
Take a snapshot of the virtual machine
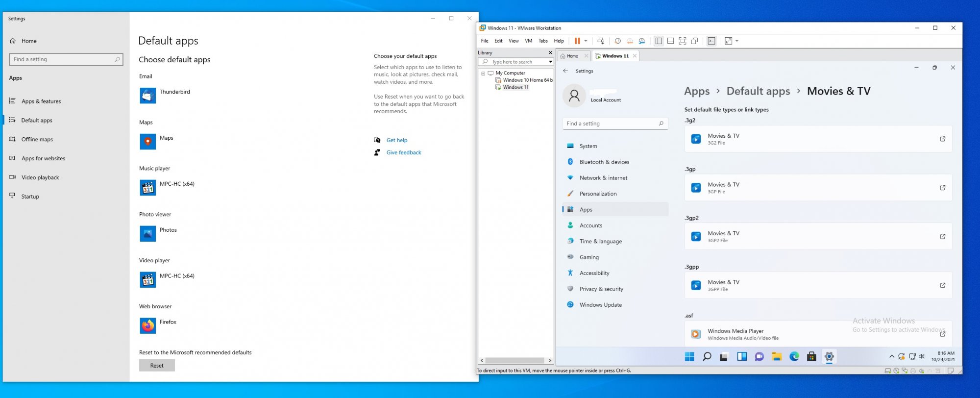tap(618, 41)
